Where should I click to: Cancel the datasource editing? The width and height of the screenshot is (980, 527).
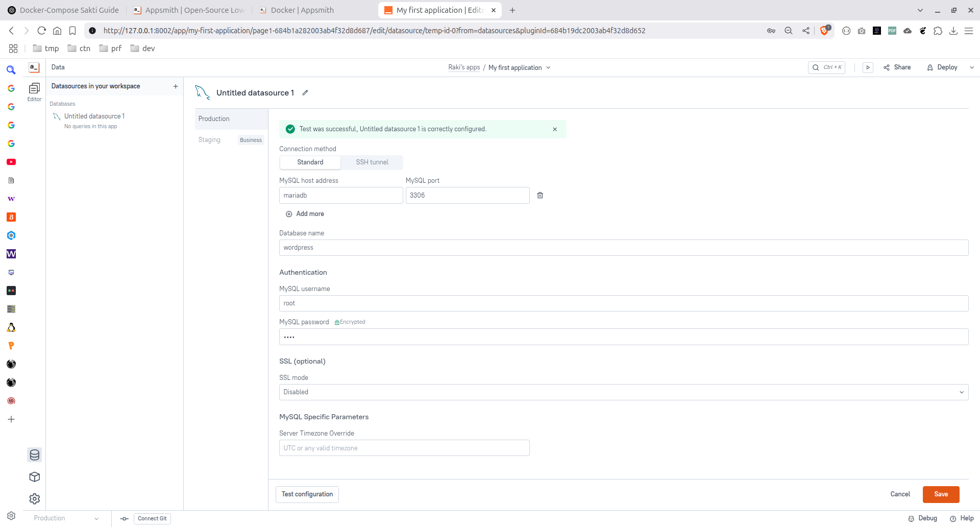900,494
